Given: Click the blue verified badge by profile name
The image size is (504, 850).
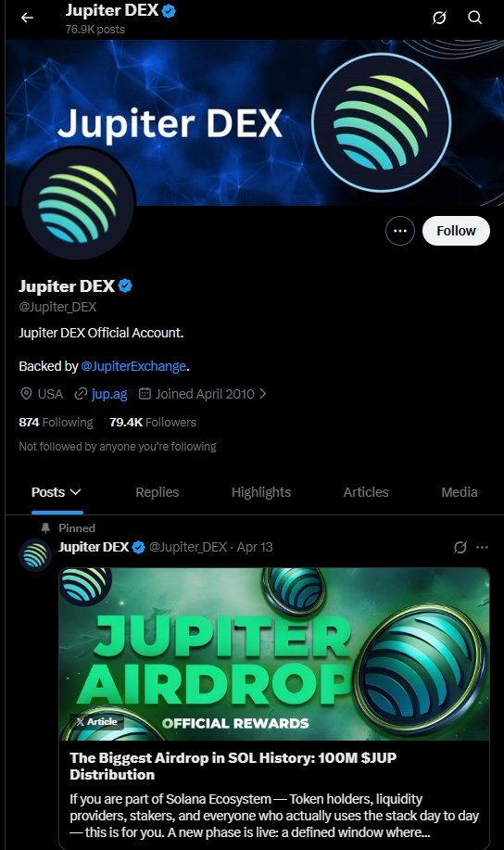Looking at the screenshot, I should [x=125, y=285].
